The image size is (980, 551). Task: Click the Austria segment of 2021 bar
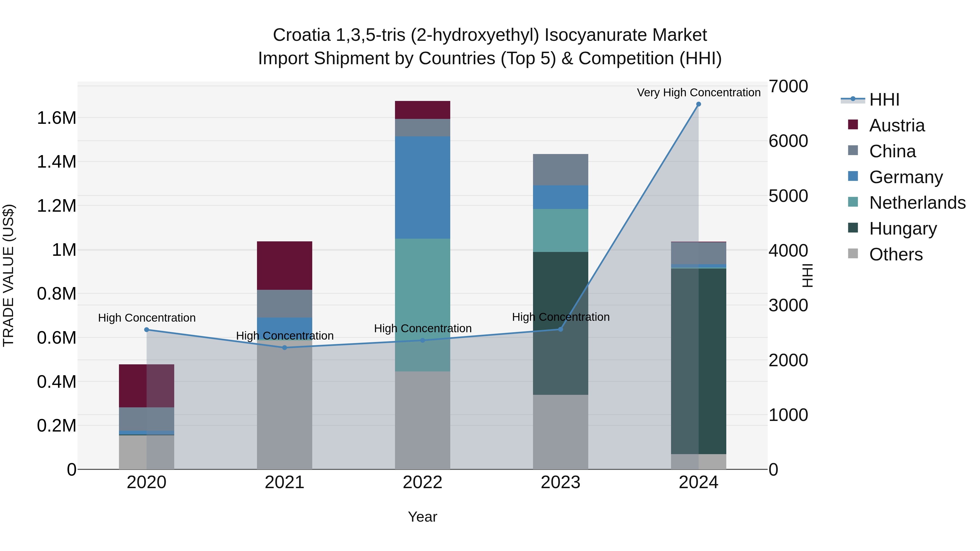284,265
